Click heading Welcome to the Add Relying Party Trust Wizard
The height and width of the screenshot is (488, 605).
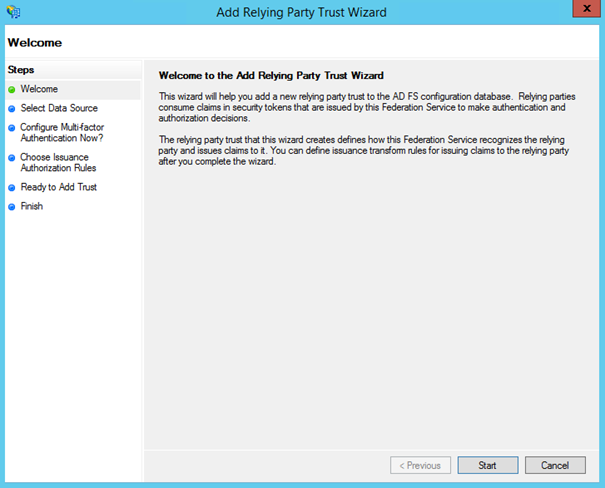271,75
